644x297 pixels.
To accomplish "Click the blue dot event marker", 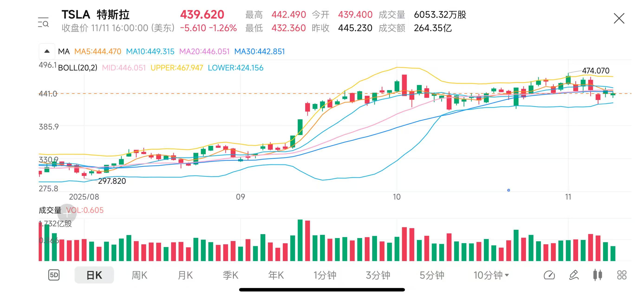I will tap(508, 190).
